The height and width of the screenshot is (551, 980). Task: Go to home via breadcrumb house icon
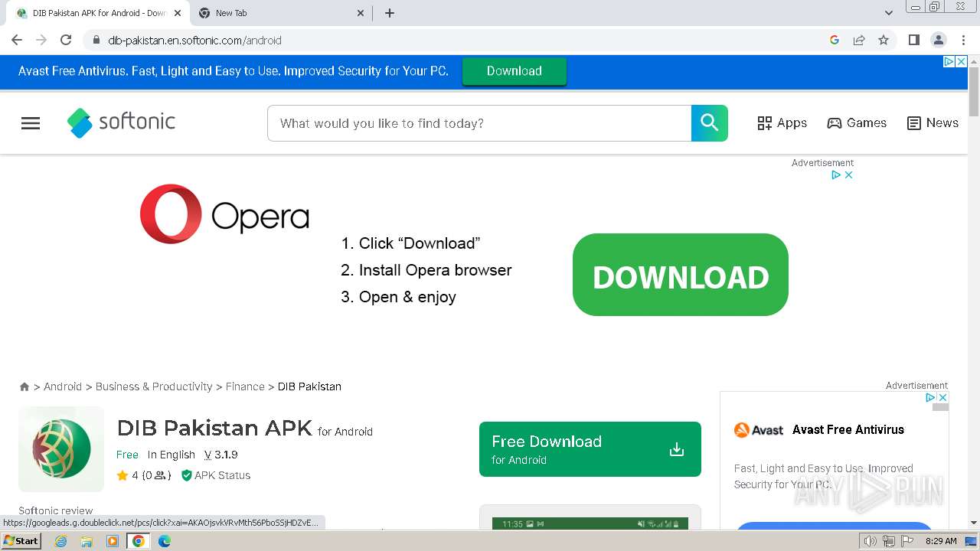24,387
